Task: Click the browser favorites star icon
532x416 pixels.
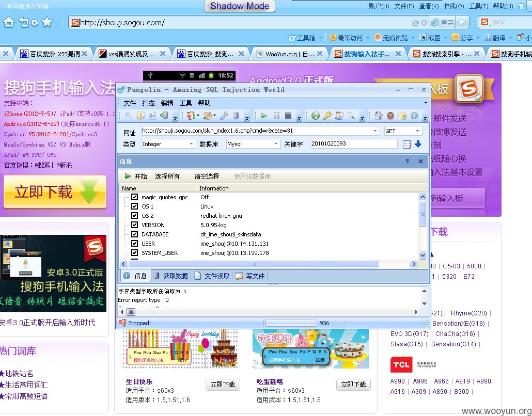Action: point(47,22)
